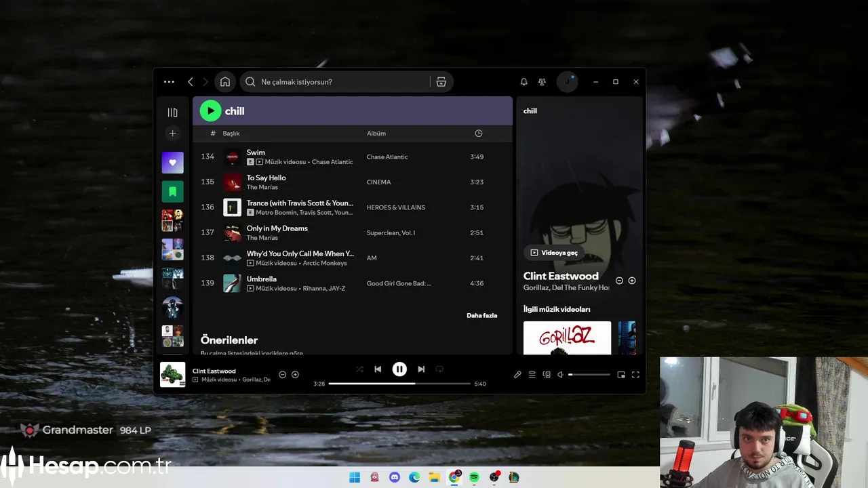This screenshot has width=868, height=488.
Task: Add song using side panel plus icon
Action: pyautogui.click(x=632, y=281)
